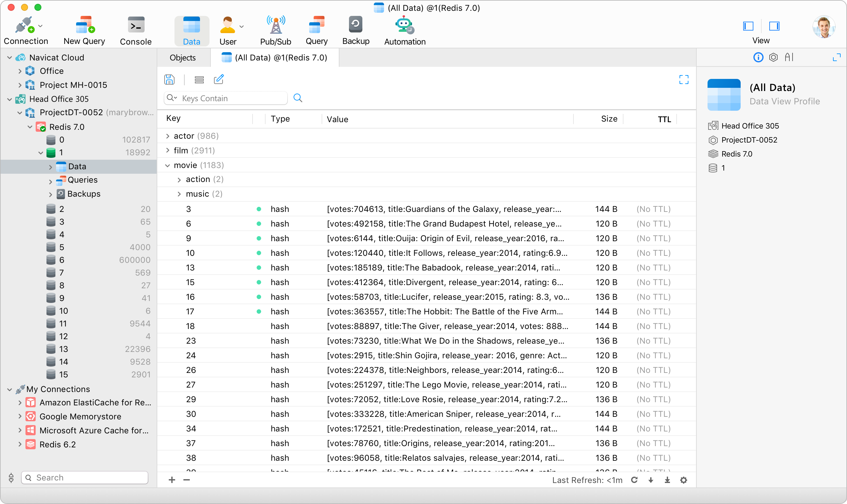Image resolution: width=847 pixels, height=504 pixels.
Task: Enter fullscreen data view mode
Action: (x=684, y=80)
